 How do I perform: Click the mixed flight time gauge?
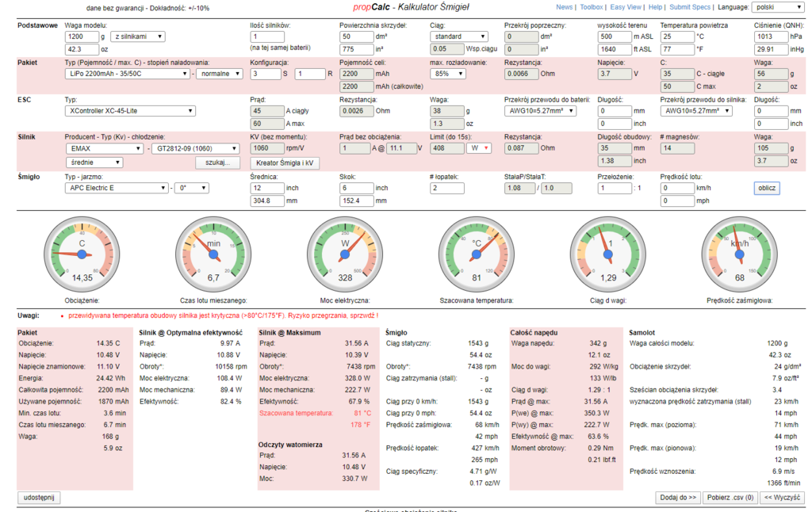pyautogui.click(x=213, y=254)
